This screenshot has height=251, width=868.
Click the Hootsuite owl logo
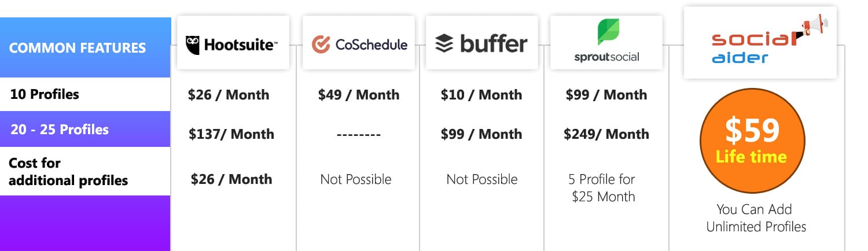(193, 45)
